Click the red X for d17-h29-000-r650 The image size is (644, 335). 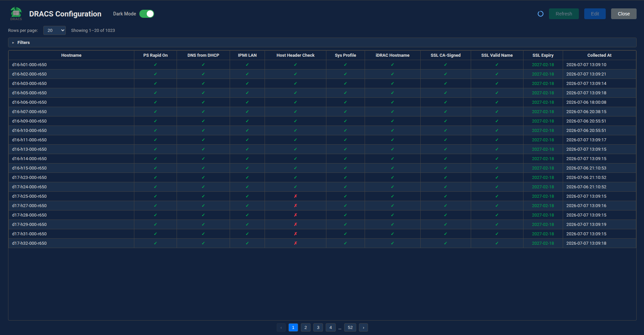[295, 225]
